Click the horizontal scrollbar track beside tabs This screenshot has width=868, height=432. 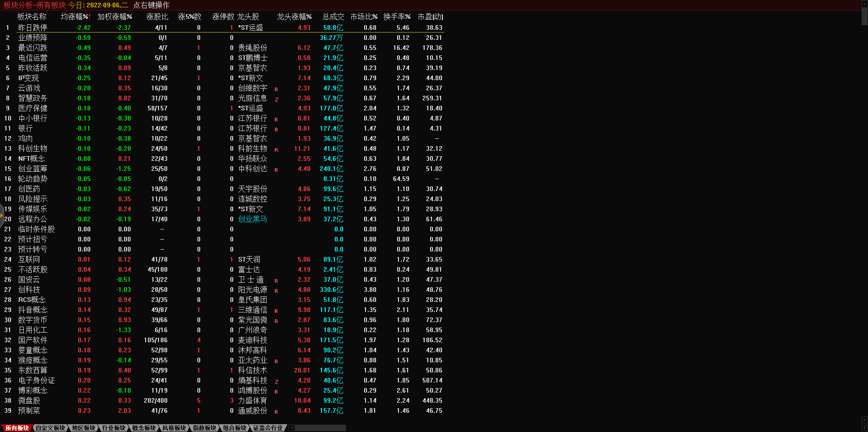321,428
